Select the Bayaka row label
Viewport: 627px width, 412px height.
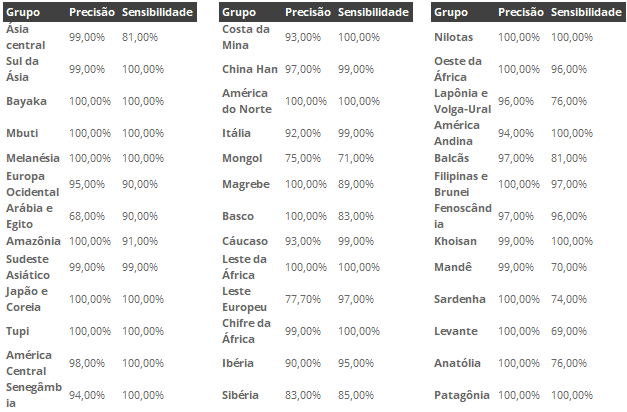26,101
